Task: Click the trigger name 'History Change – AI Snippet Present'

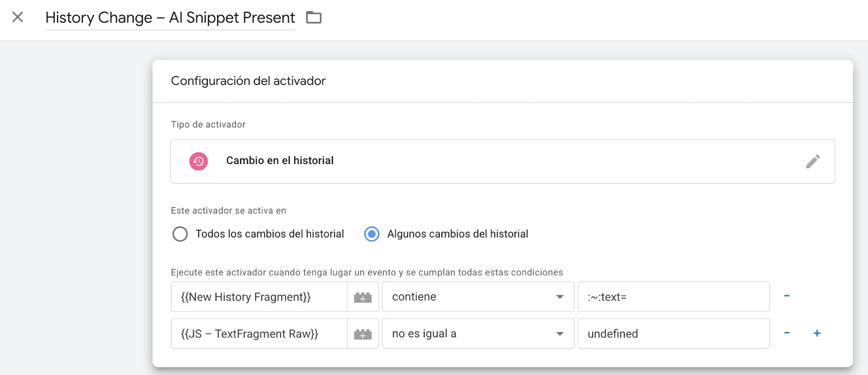Action: click(x=170, y=18)
